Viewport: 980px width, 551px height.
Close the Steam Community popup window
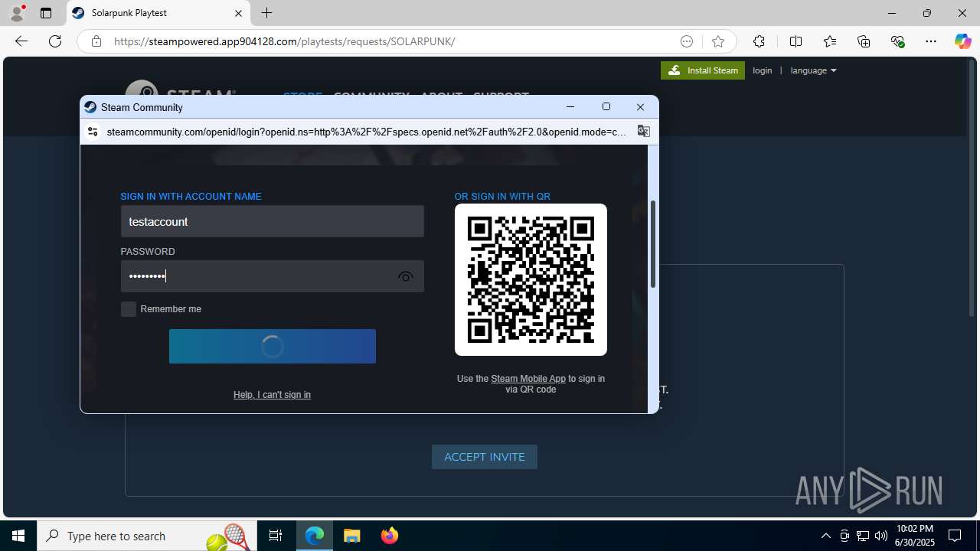click(641, 107)
